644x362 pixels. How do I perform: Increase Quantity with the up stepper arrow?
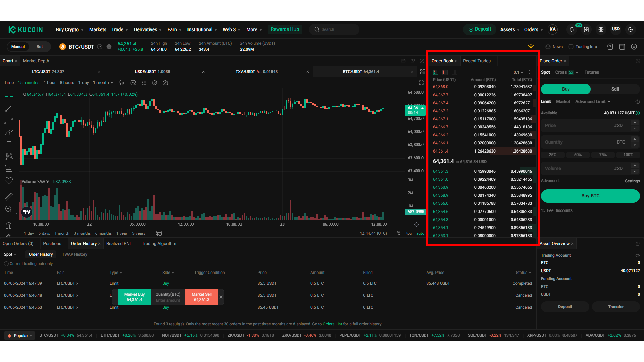click(635, 139)
